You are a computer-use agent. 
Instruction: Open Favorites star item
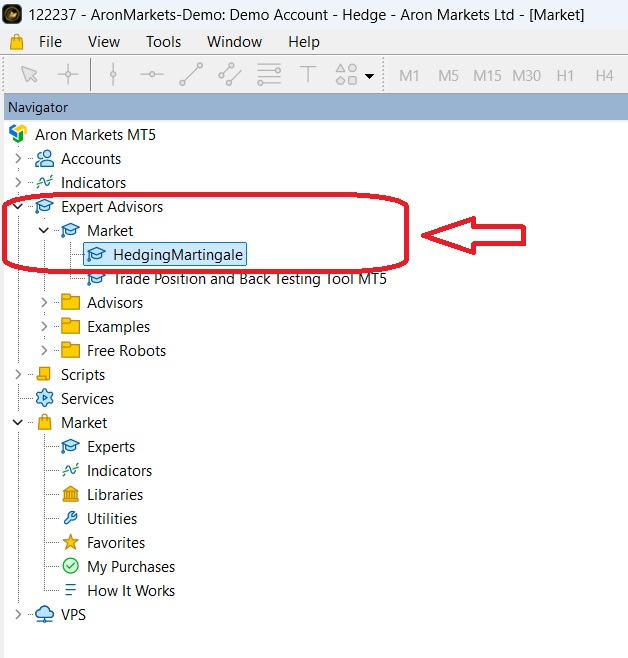(x=115, y=543)
